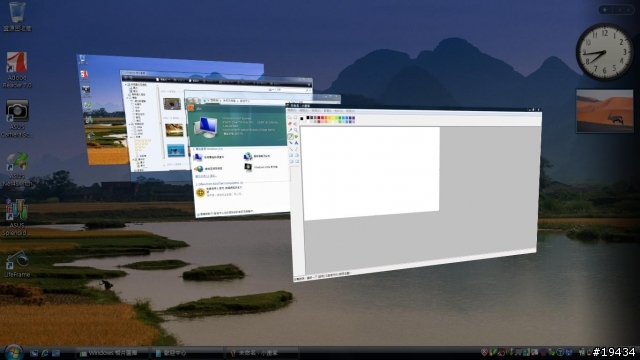Launch Internet Explorer from Quick Launch
Viewport: 640px width, 360px height.
pyautogui.click(x=45, y=353)
